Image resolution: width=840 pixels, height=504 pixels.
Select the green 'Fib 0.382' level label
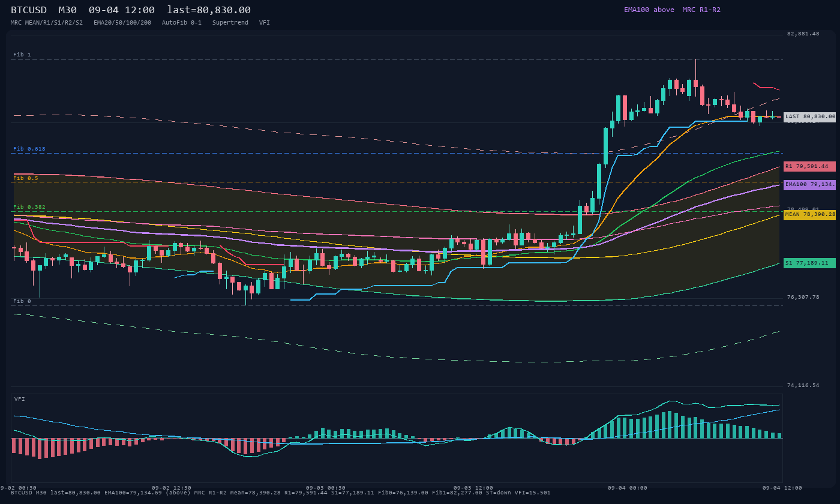click(29, 207)
